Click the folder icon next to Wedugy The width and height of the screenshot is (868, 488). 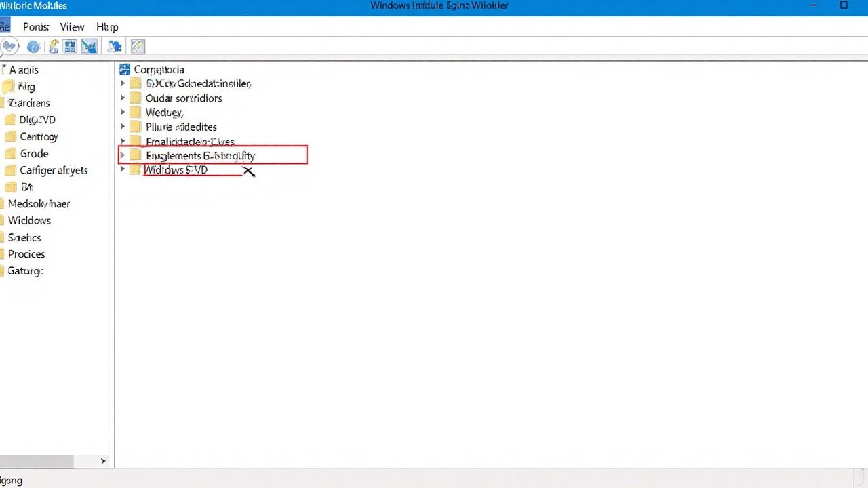coord(135,112)
